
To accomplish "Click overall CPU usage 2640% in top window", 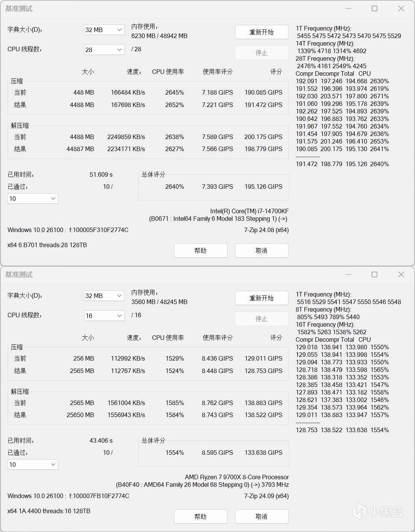I will 174,187.
